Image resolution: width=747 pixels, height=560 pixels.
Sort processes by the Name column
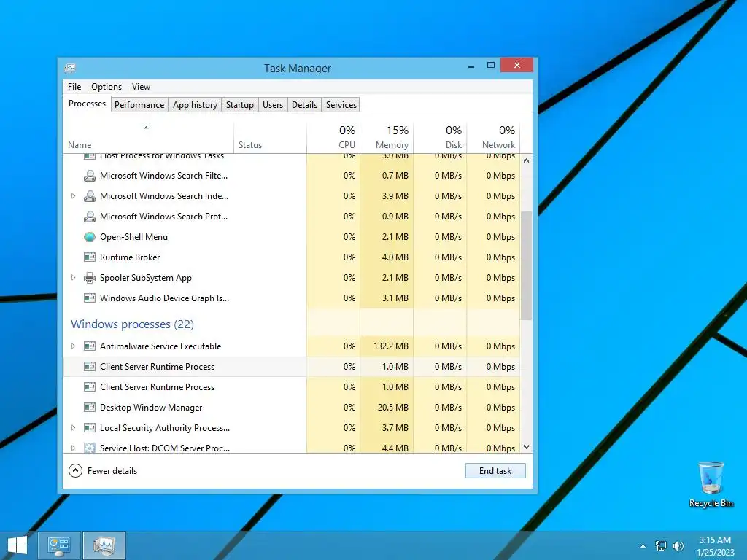coord(147,138)
